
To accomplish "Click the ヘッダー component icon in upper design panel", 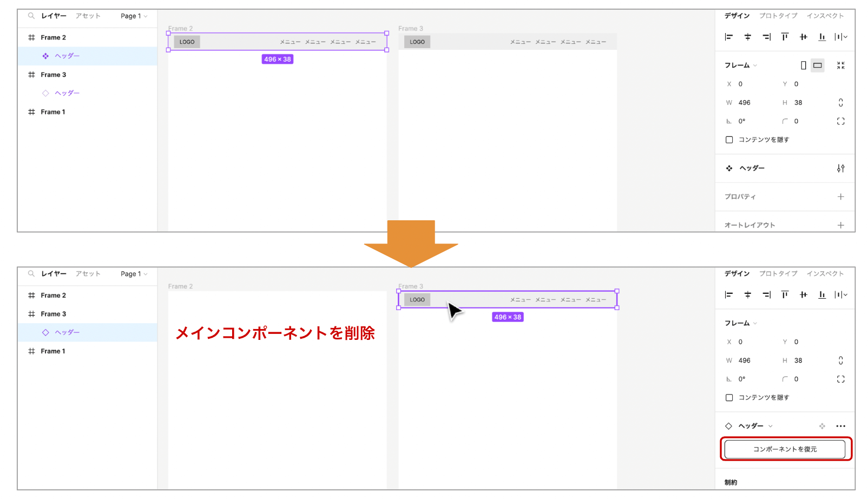I will (729, 168).
